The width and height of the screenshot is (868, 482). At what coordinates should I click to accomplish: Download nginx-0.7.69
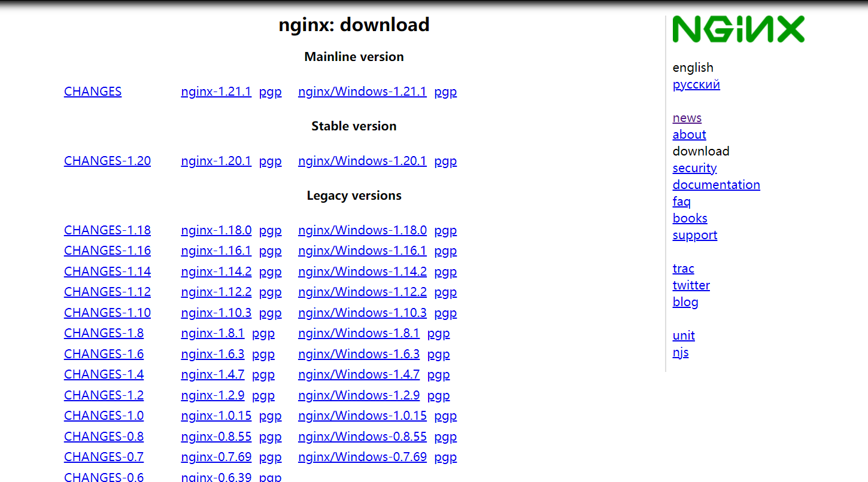(216, 457)
